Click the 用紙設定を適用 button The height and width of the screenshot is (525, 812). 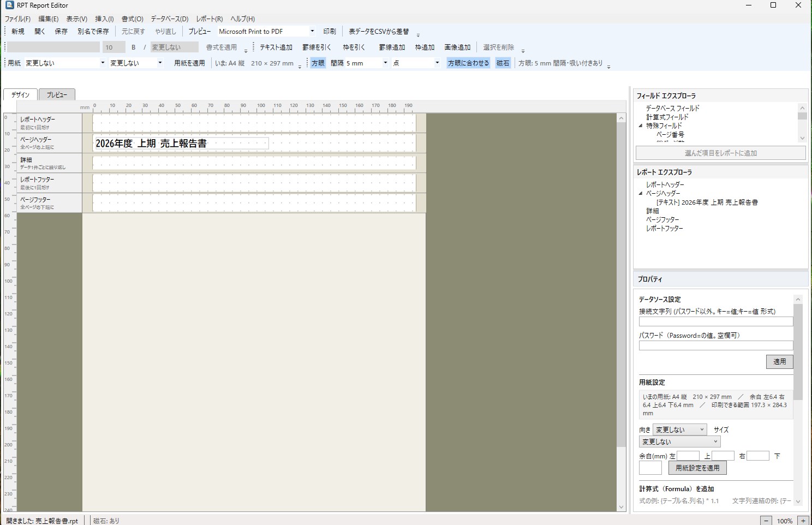(697, 468)
